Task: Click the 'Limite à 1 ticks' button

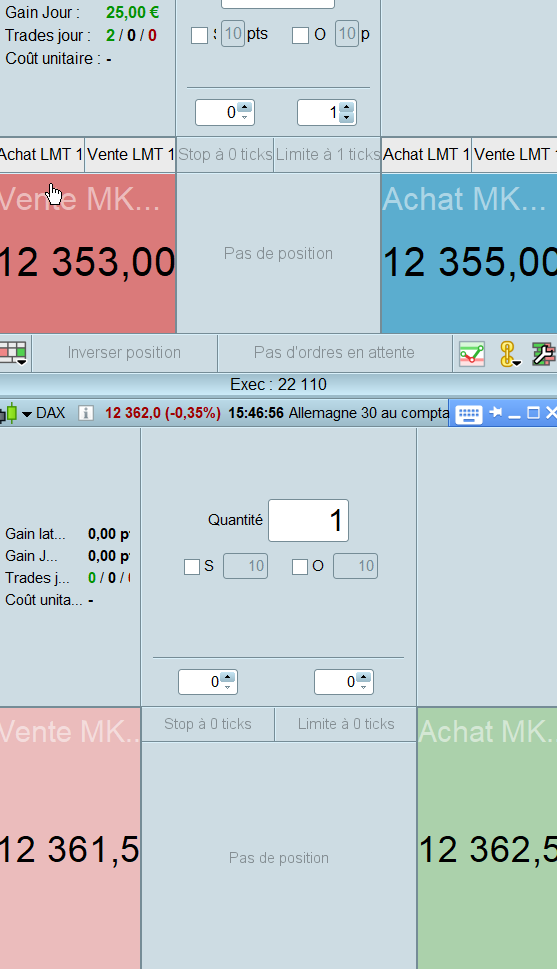Action: 328,154
